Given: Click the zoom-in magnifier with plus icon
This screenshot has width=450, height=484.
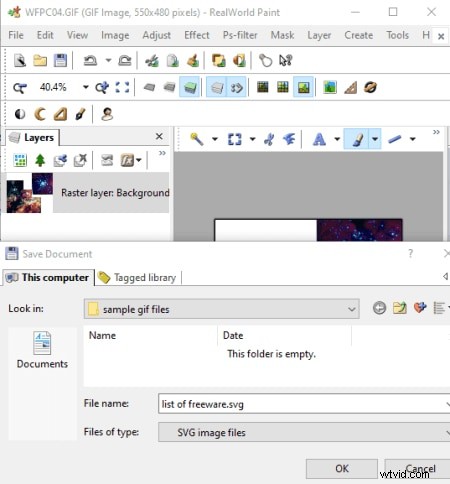Looking at the screenshot, I should [102, 88].
